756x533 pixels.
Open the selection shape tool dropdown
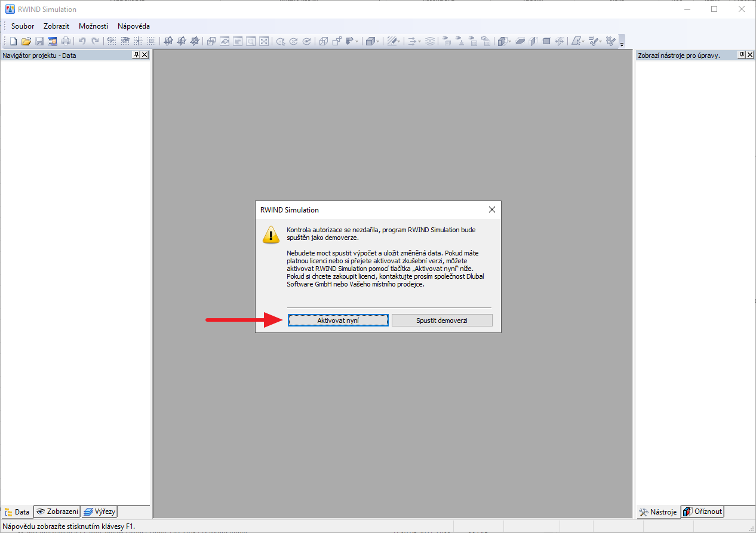pyautogui.click(x=583, y=41)
